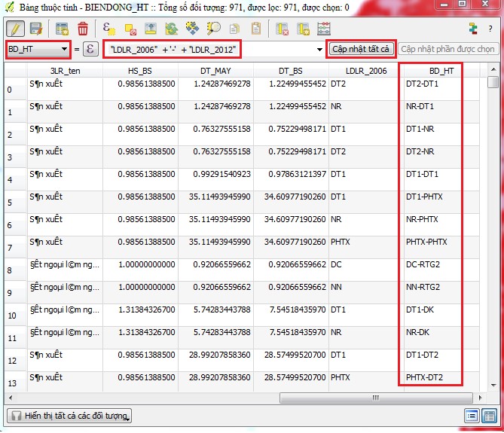Screen dimensions: 504x433
Task: Click Cập nhật phần được chọn button
Action: (x=447, y=49)
